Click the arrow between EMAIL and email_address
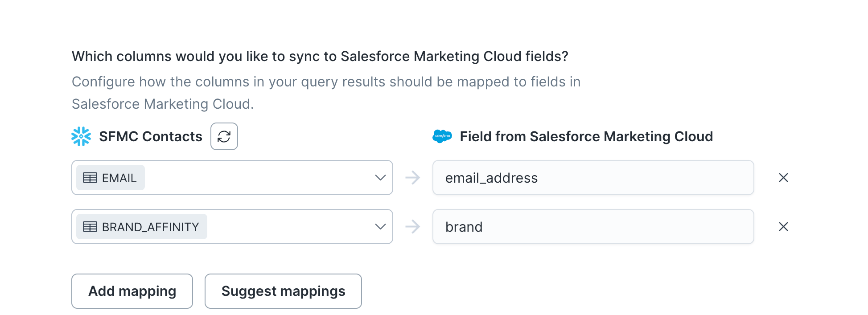The image size is (868, 315). (x=413, y=178)
